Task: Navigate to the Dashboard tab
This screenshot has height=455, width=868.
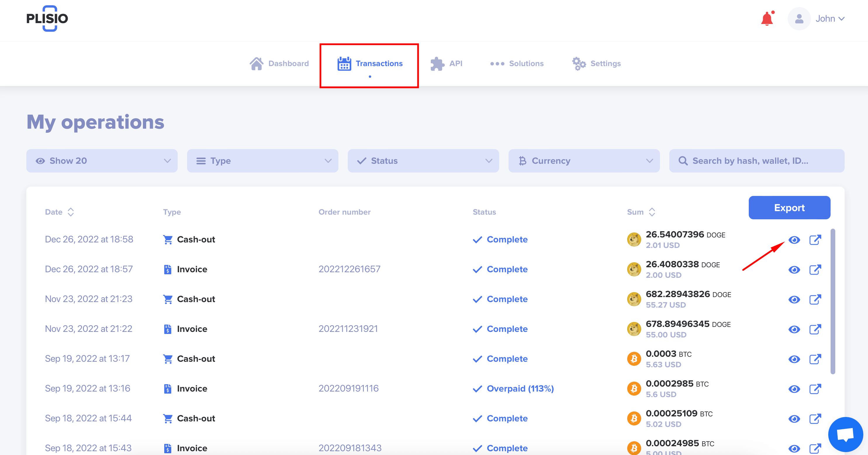Action: tap(279, 63)
